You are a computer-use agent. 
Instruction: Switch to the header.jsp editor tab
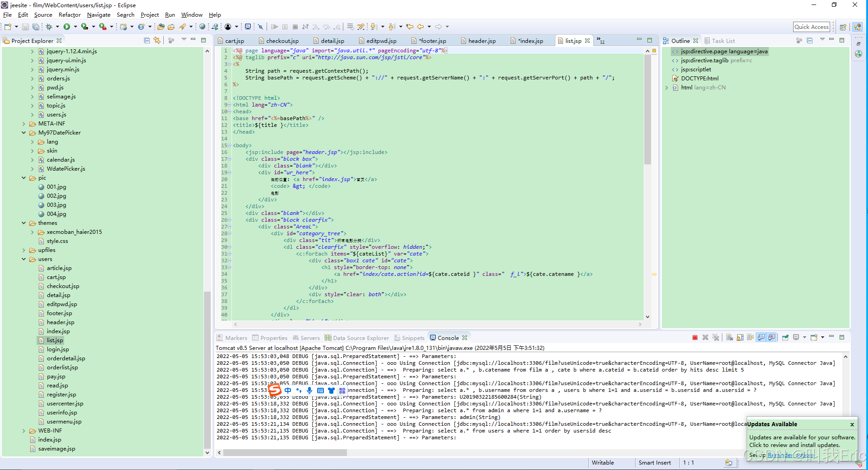coord(481,41)
